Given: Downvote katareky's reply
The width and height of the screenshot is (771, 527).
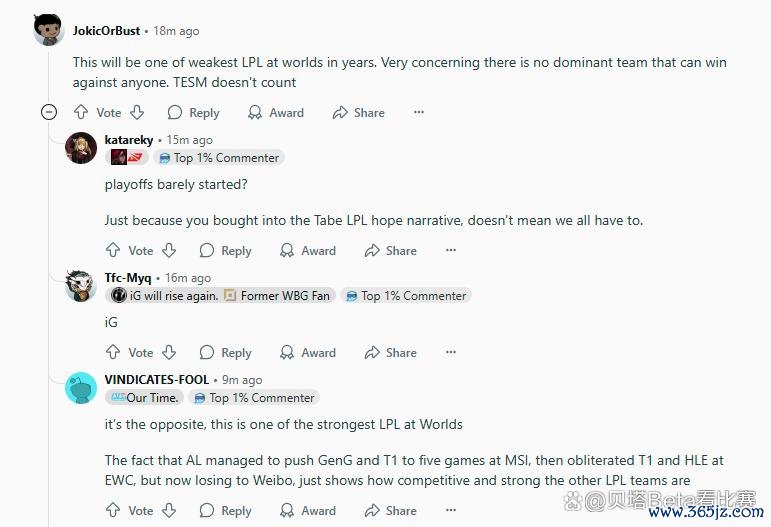Looking at the screenshot, I should [x=170, y=250].
